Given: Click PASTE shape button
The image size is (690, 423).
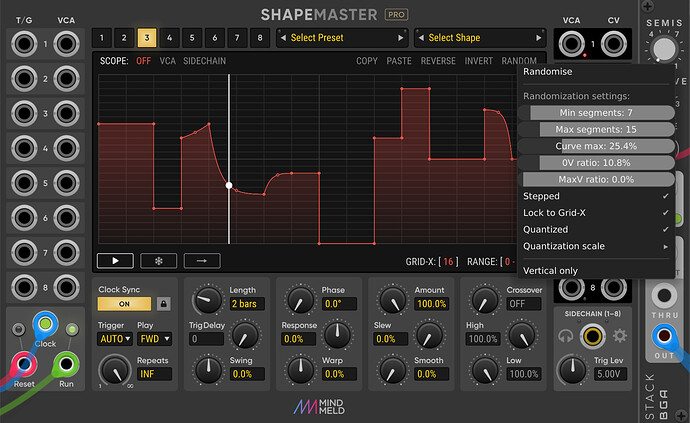Looking at the screenshot, I should tap(399, 61).
